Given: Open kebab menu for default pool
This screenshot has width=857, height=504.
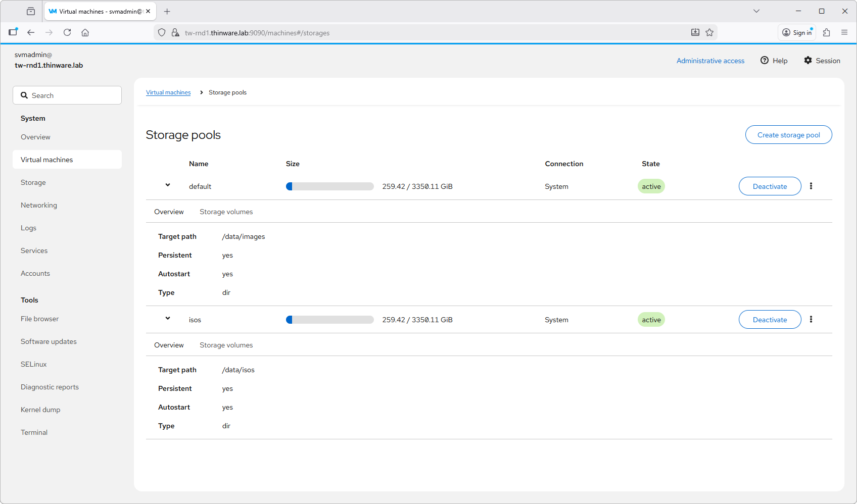Looking at the screenshot, I should click(811, 186).
